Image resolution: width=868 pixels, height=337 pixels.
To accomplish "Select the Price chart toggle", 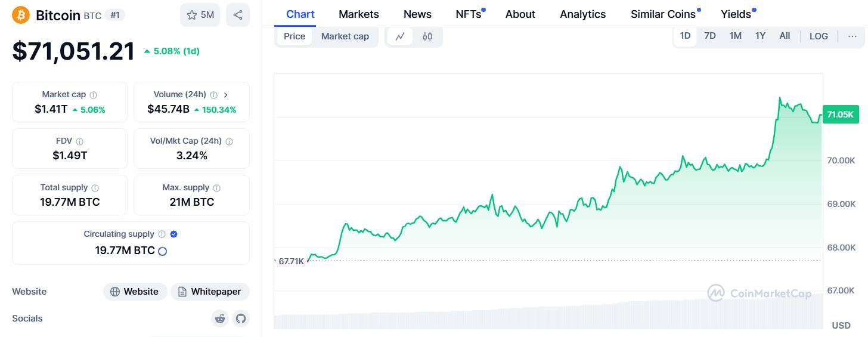I will point(294,36).
